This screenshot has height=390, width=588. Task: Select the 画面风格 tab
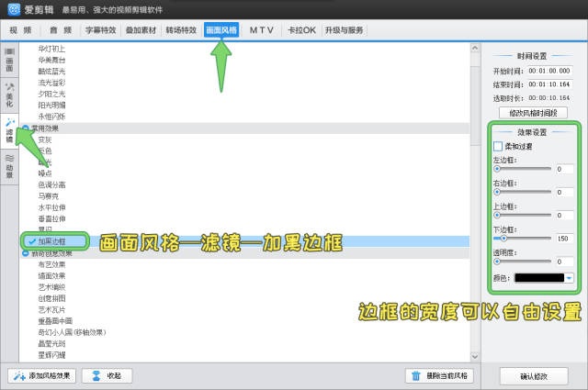pos(221,30)
